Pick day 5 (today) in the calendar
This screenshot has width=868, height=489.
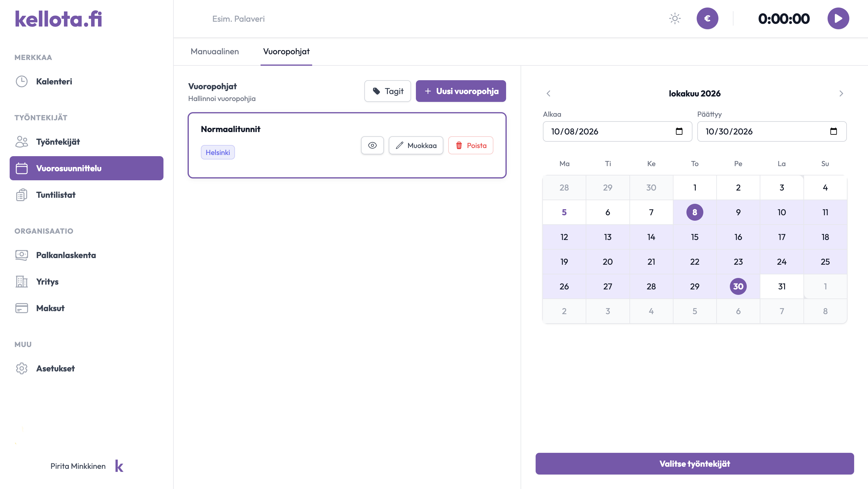564,212
